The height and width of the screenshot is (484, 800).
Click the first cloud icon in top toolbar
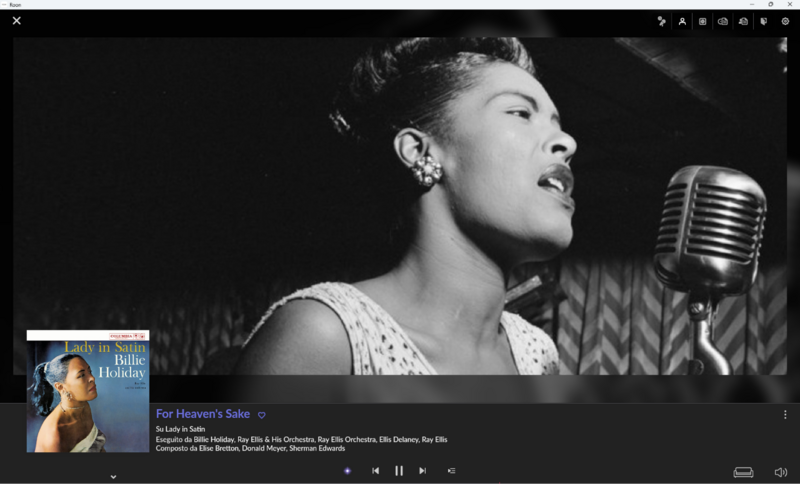click(x=723, y=21)
